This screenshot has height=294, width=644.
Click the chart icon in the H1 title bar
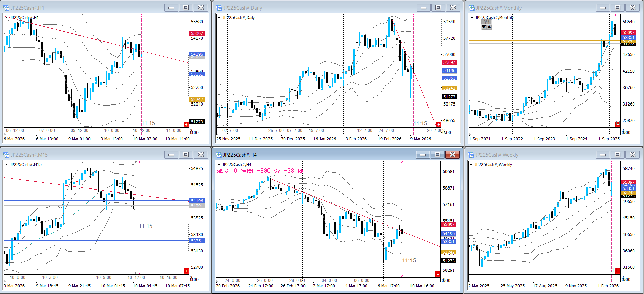coord(6,8)
